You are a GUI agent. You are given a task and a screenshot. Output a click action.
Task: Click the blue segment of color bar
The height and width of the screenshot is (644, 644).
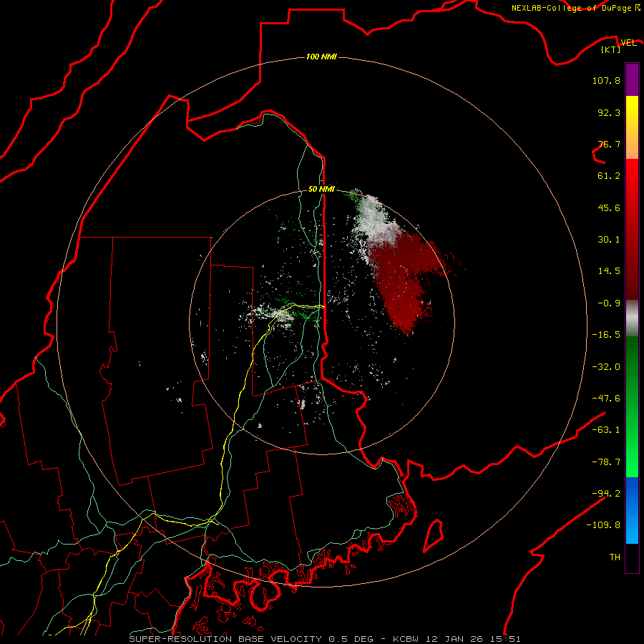pyautogui.click(x=632, y=510)
